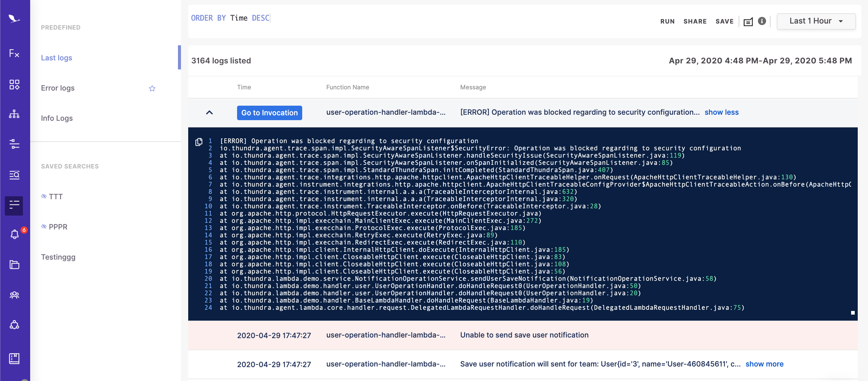868x381 pixels.
Task: Select 'Unable to send save user notification' log row
Action: click(x=523, y=335)
